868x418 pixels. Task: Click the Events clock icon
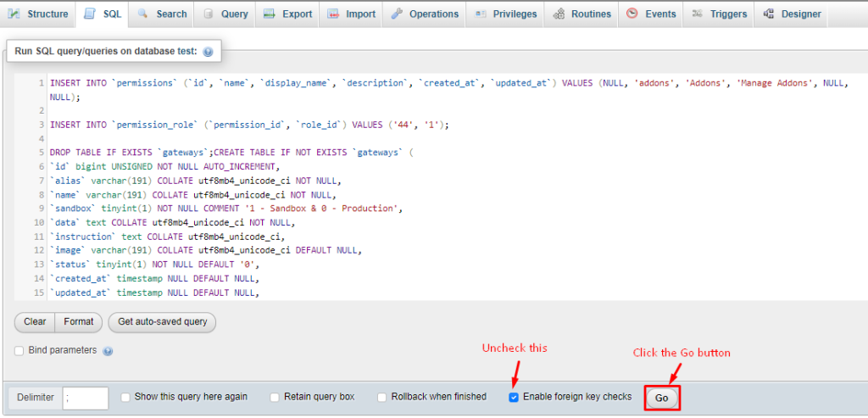coord(632,14)
